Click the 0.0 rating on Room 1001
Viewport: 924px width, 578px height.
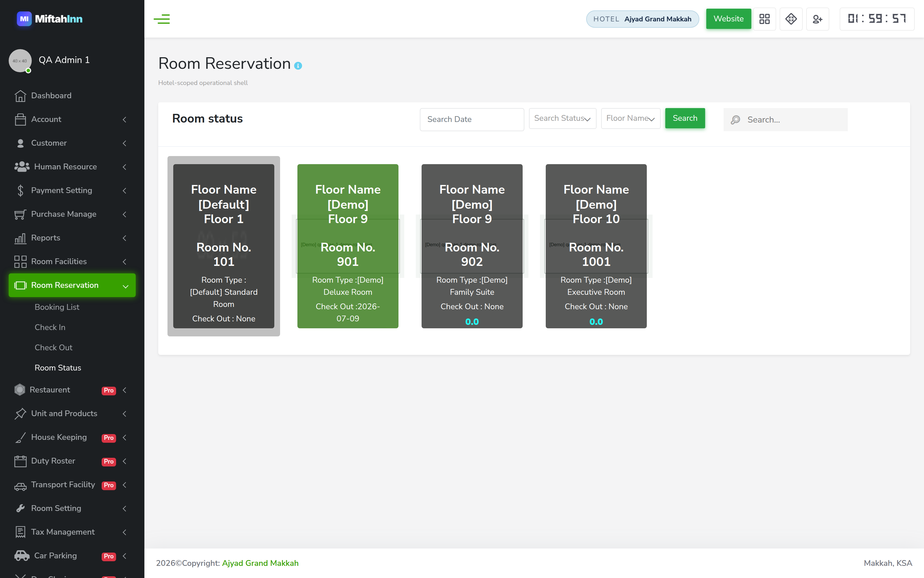[x=596, y=322]
